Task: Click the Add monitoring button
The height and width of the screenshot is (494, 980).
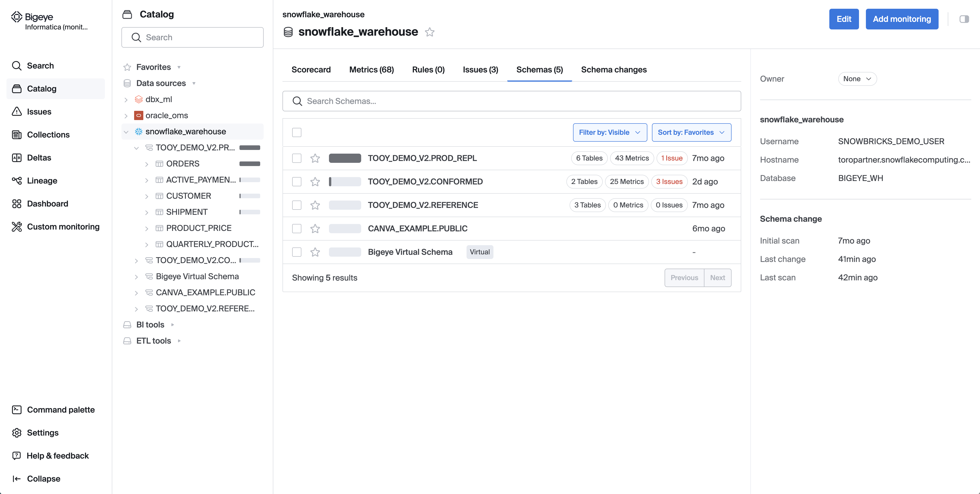Action: point(902,19)
